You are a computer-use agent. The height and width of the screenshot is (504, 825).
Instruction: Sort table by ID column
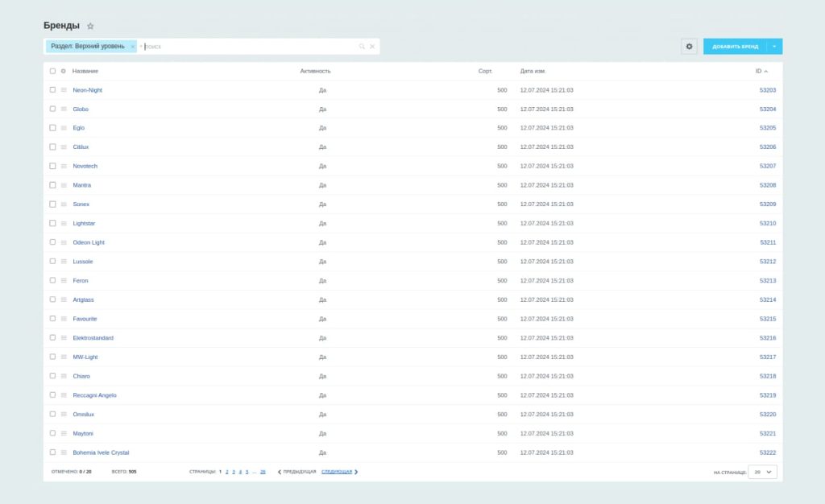(x=761, y=71)
